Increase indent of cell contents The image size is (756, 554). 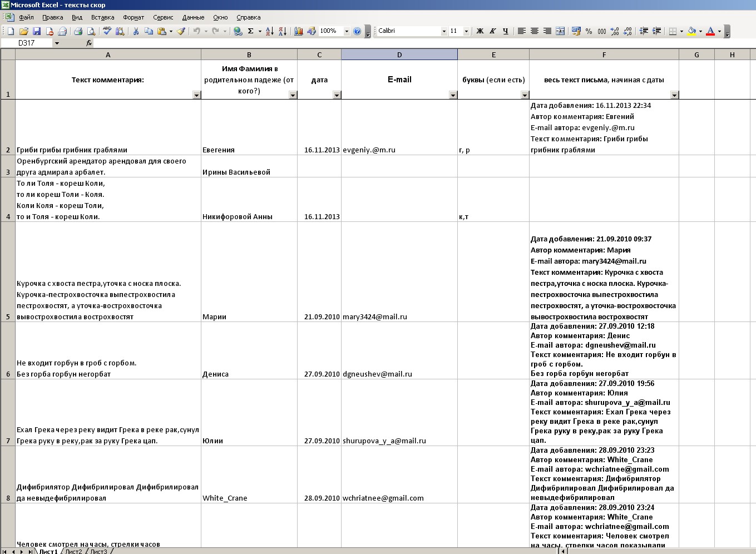(656, 31)
